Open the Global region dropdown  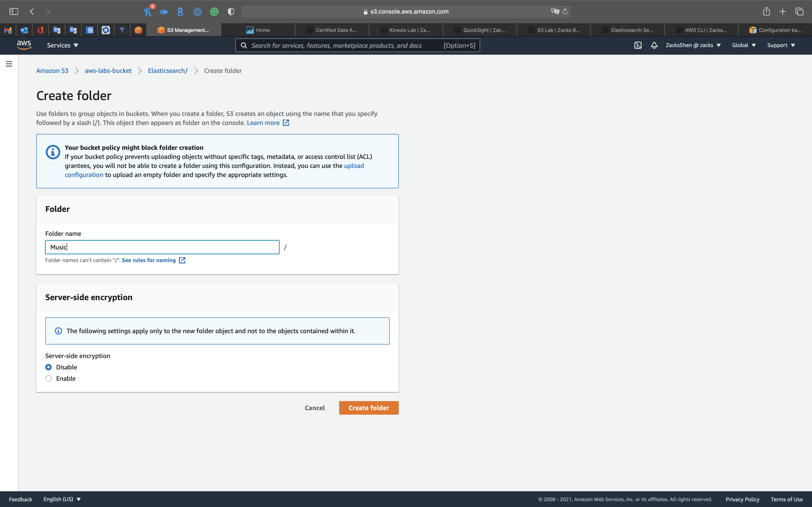point(744,45)
